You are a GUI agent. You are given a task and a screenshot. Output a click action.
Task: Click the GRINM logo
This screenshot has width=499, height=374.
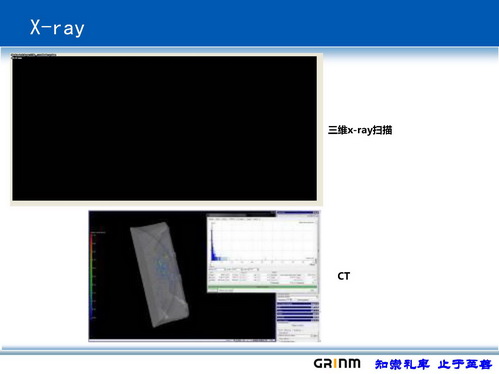tap(337, 363)
